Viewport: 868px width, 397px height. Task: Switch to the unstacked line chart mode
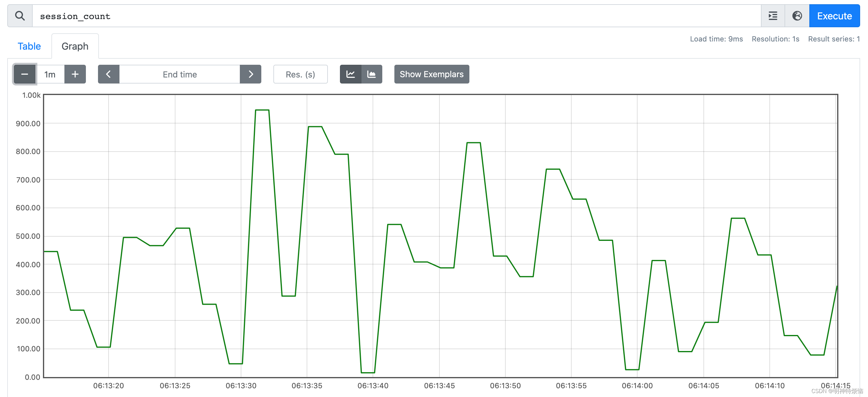351,74
